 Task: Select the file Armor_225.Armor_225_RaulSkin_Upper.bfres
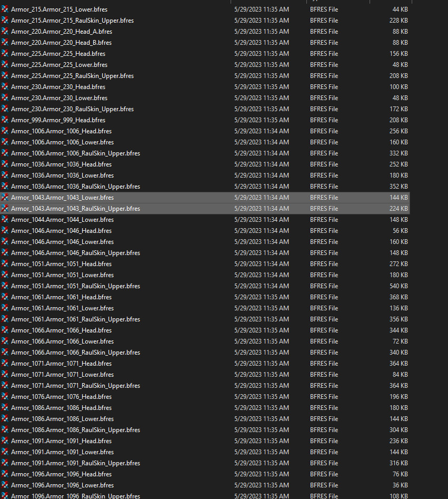point(72,76)
